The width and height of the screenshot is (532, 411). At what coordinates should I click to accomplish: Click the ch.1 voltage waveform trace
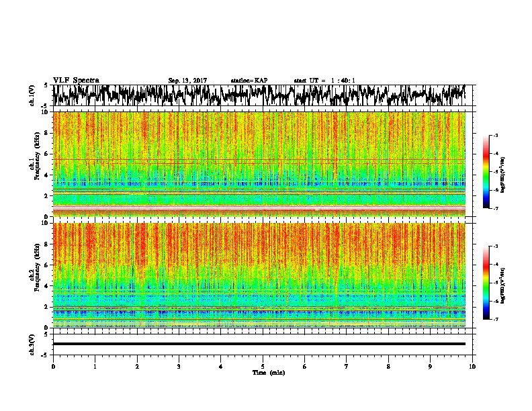(259, 95)
